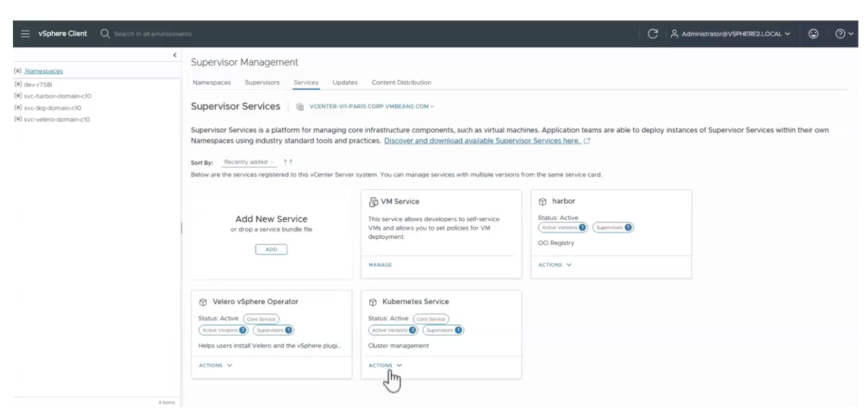This screenshot has width=868, height=411.
Task: Open the vSphere Client hamburger menu
Action: pyautogui.click(x=25, y=34)
